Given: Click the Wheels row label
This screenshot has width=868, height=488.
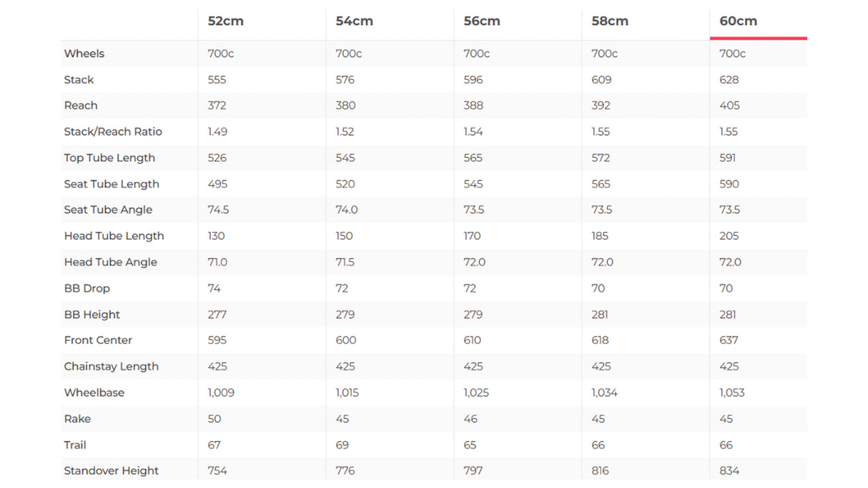Looking at the screenshot, I should 84,54.
